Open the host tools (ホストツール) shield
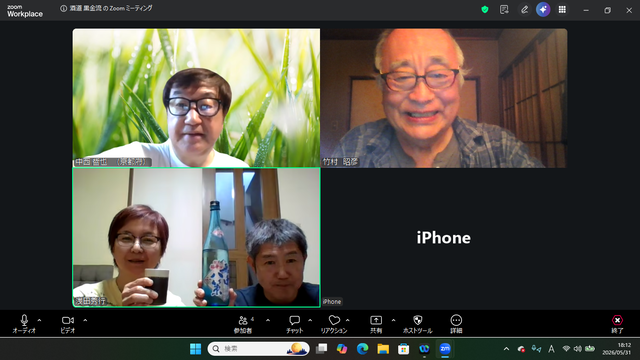Screen dimensions: 640x360 (x=418, y=324)
